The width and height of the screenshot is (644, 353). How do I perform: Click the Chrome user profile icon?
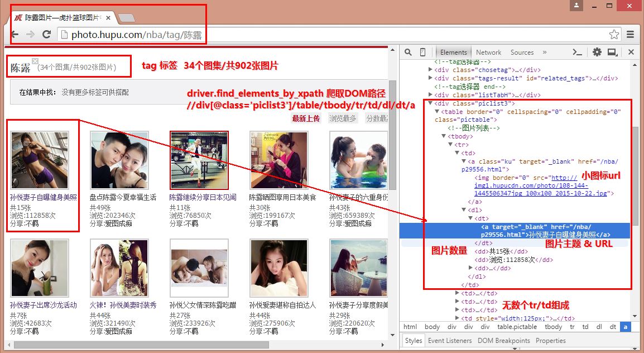tap(576, 6)
